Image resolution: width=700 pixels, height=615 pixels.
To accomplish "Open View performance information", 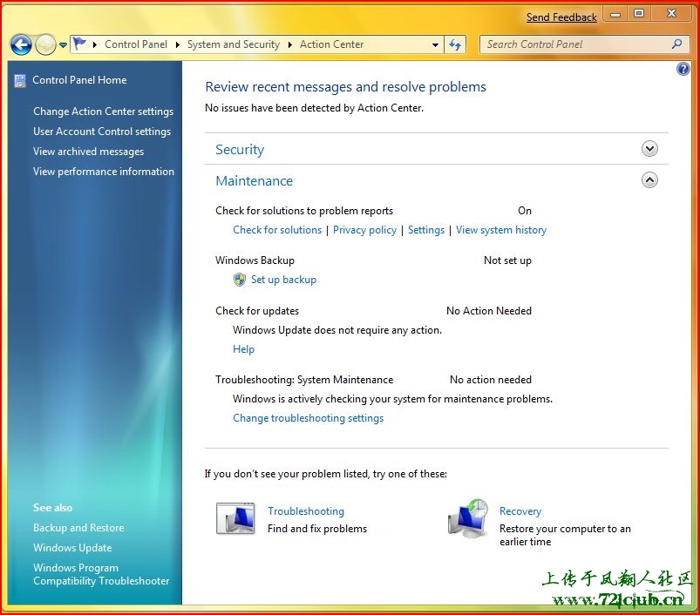I will (104, 172).
